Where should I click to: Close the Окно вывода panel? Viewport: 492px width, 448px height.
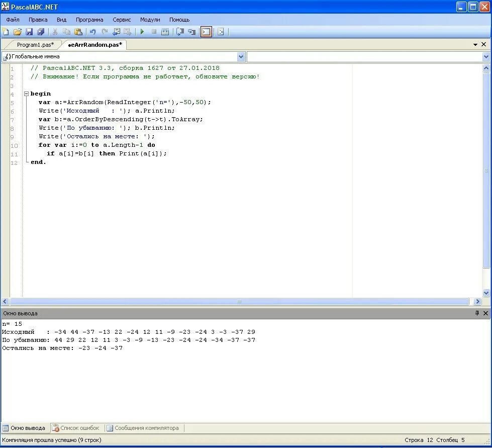click(x=486, y=313)
